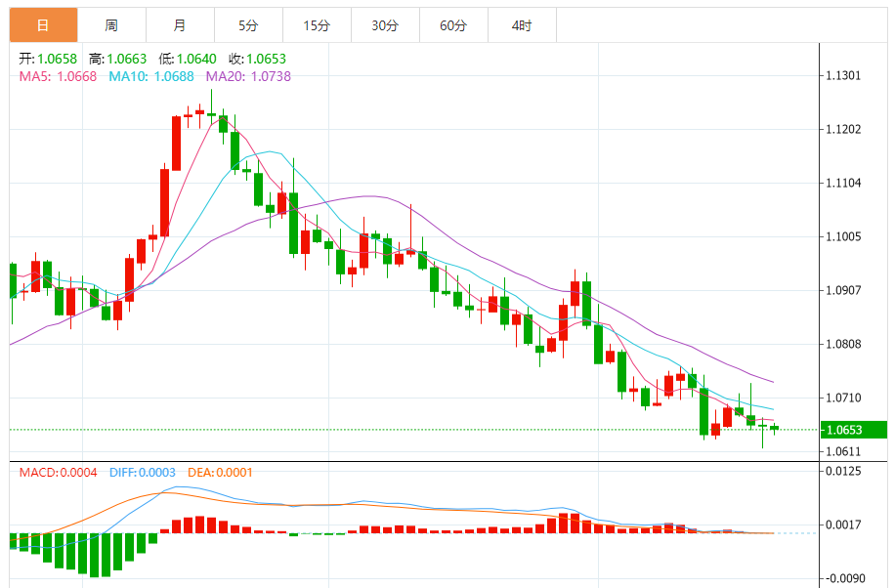Open the 4时 timeframe tab

point(523,25)
